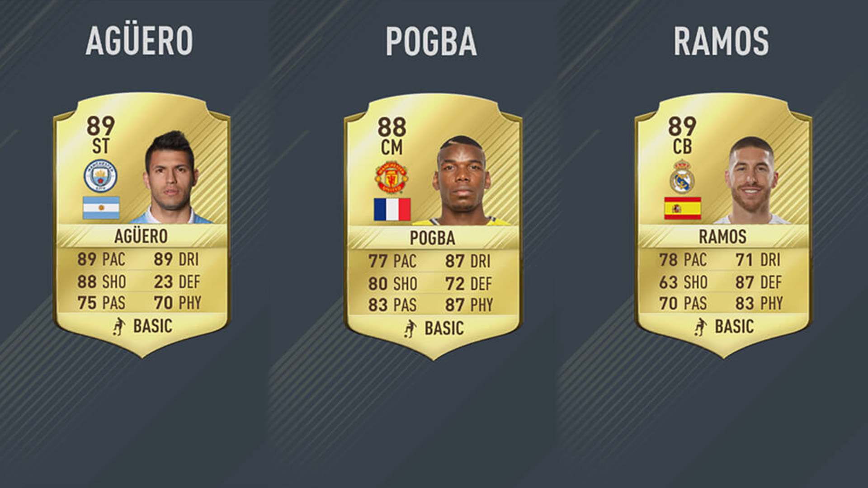868x488 pixels.
Task: Click the Spain flag on Ramos's card
Action: (x=683, y=208)
